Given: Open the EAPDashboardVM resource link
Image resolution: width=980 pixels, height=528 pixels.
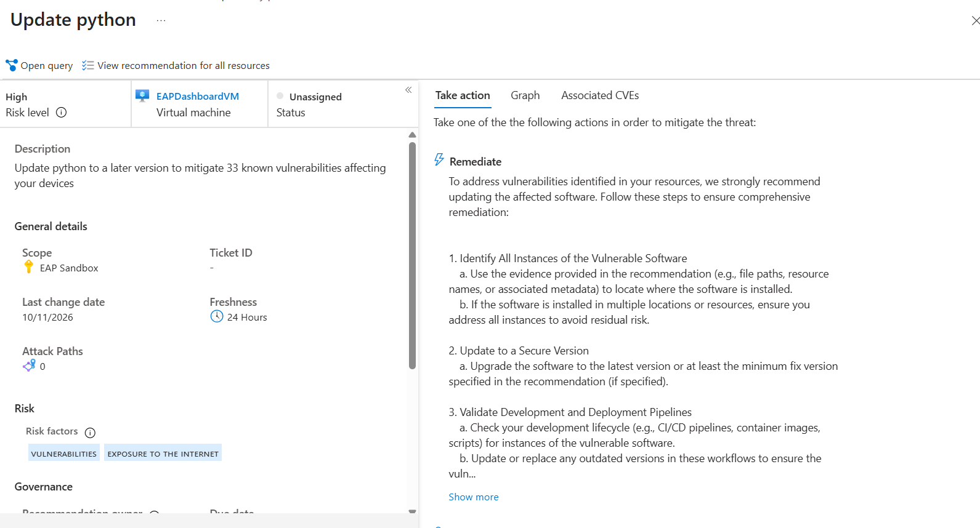Looking at the screenshot, I should [198, 97].
